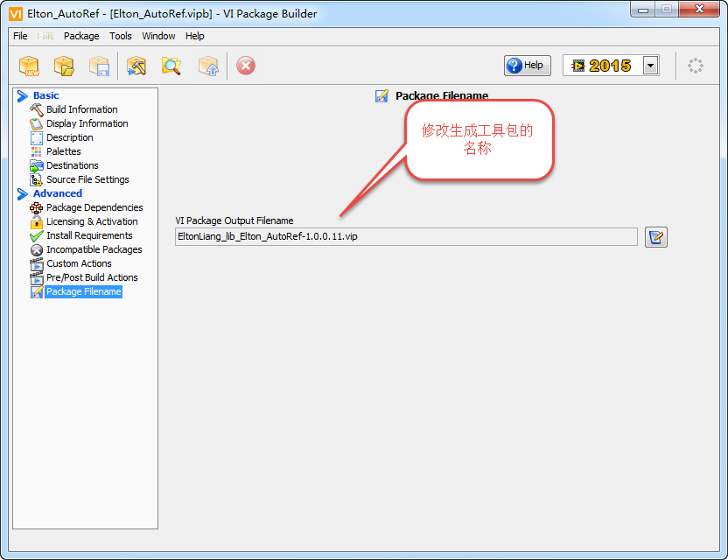This screenshot has height=560, width=728.
Task: Open an existing package build file
Action: pos(64,66)
